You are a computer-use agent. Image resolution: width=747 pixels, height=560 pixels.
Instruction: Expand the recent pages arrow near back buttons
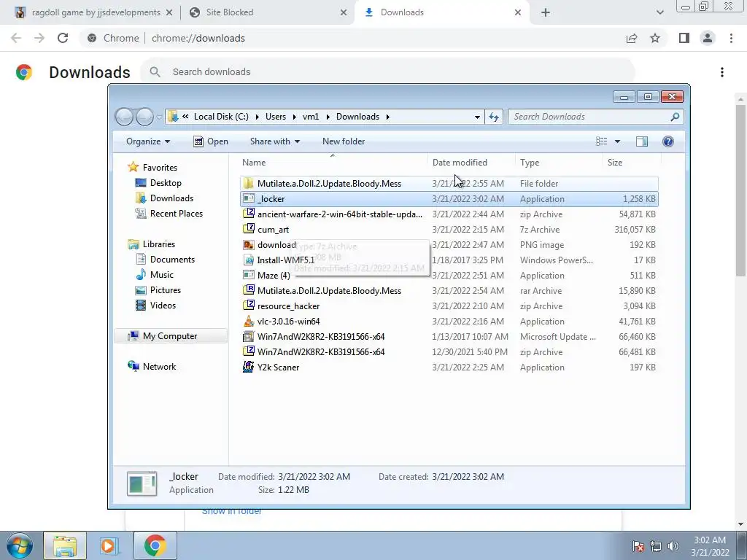point(159,117)
